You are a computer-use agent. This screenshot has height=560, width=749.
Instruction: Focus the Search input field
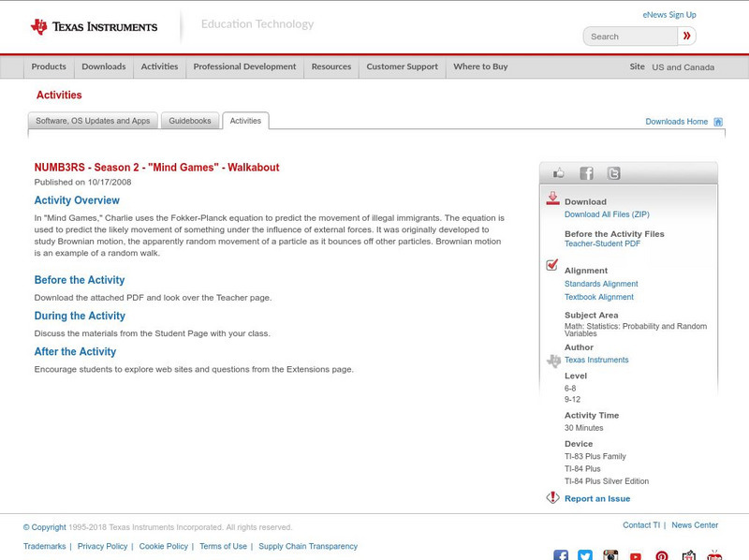[630, 37]
